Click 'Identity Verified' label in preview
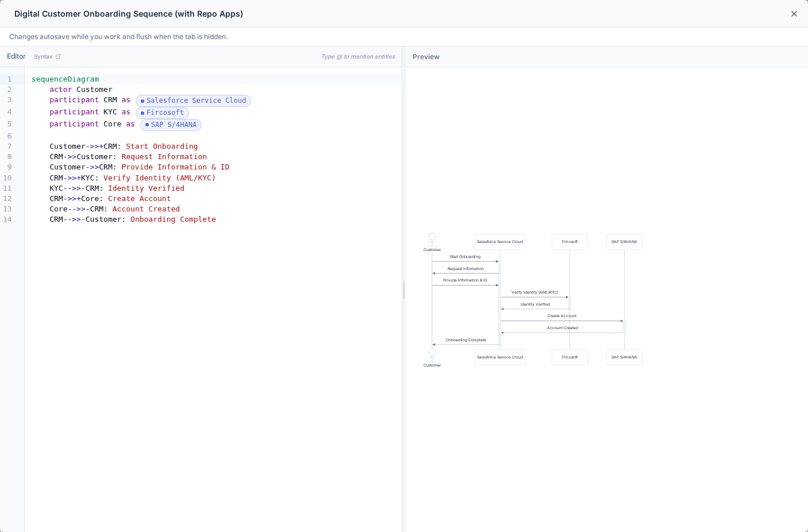 (535, 304)
